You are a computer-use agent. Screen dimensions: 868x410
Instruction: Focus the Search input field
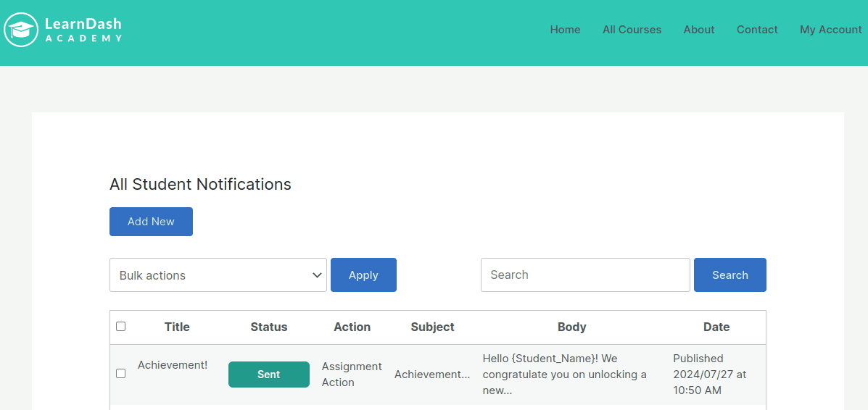584,275
